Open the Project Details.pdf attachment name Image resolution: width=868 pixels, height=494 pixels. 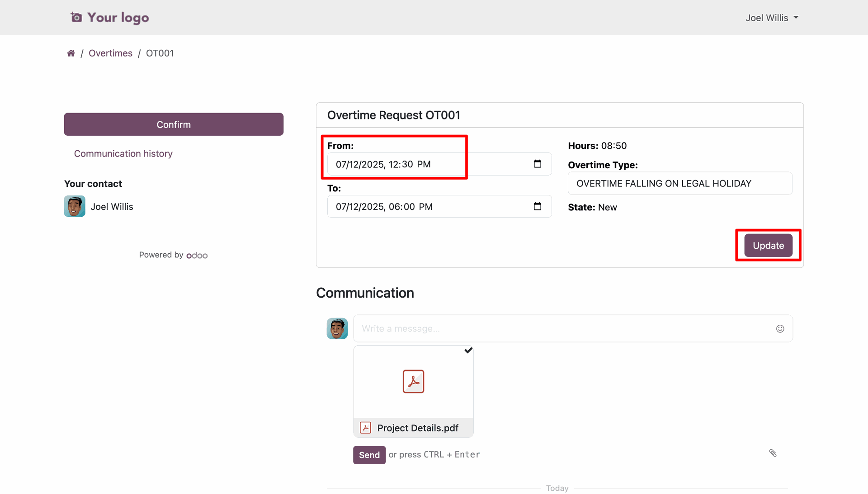click(417, 428)
